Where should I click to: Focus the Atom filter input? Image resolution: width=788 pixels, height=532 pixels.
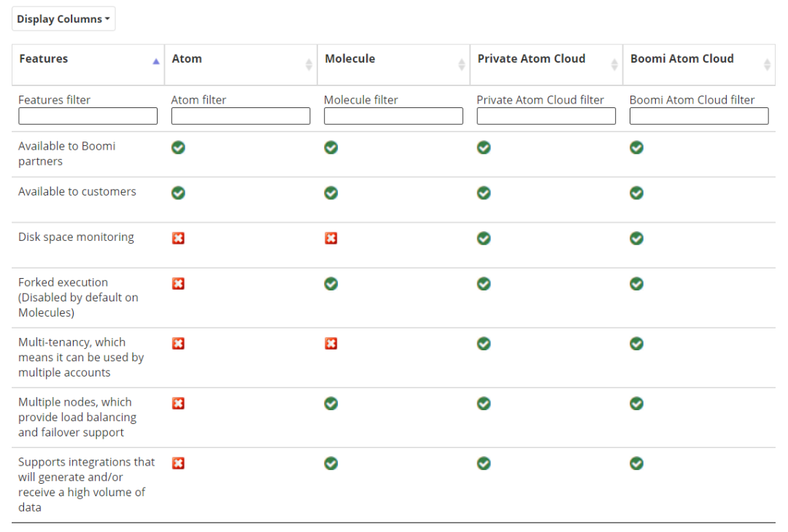(241, 116)
